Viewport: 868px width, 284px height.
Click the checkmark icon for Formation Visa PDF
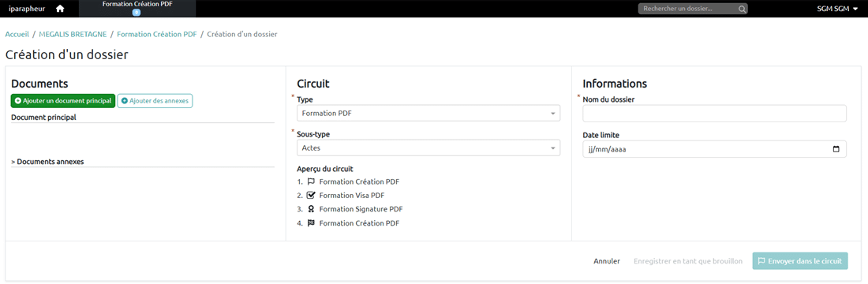[311, 195]
